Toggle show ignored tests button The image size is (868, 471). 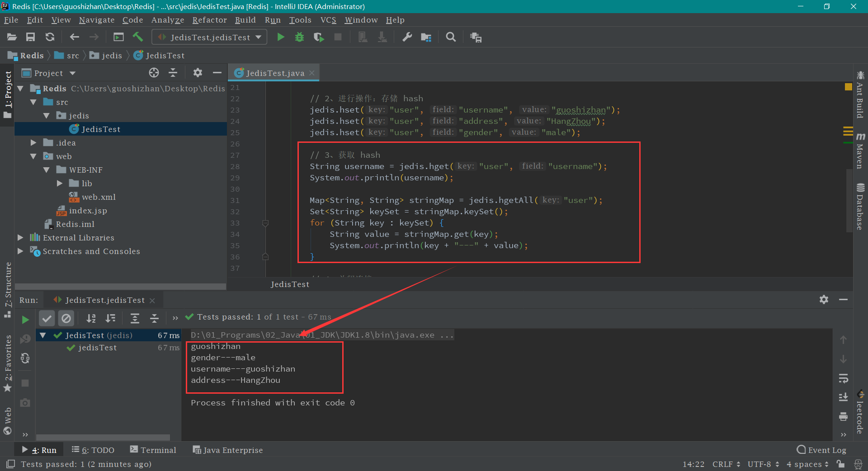pos(66,319)
